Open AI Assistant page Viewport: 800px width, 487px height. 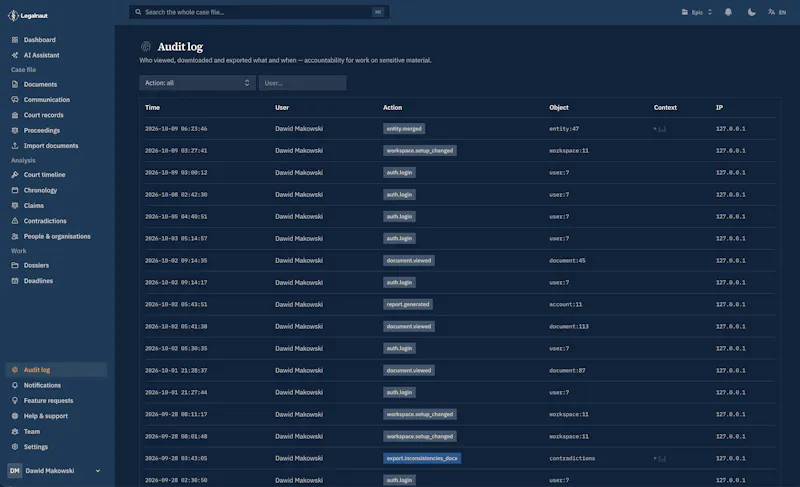[41, 55]
